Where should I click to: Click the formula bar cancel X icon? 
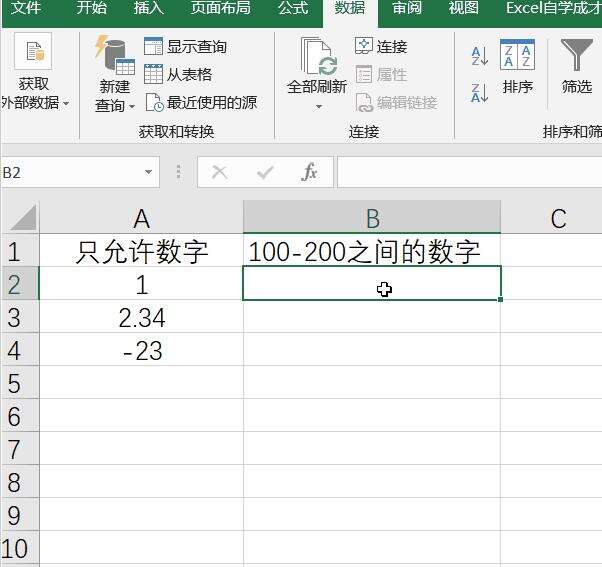click(x=220, y=172)
